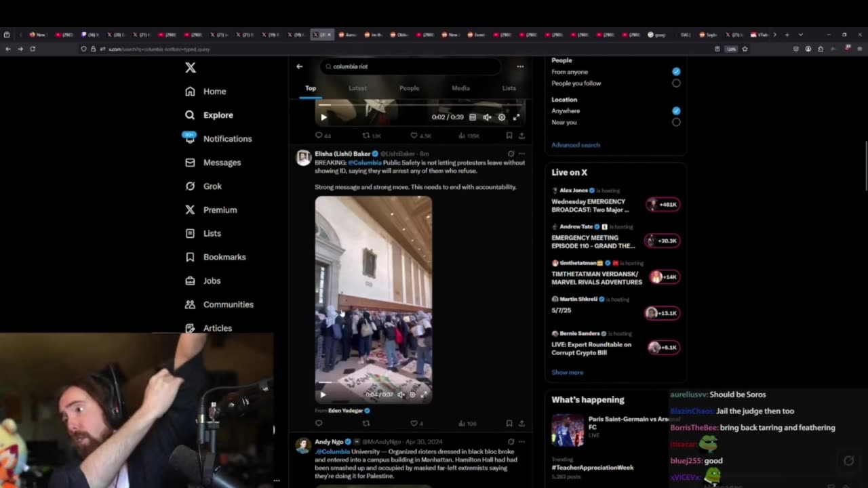
Task: Mute the top 0:39 video
Action: coord(487,117)
